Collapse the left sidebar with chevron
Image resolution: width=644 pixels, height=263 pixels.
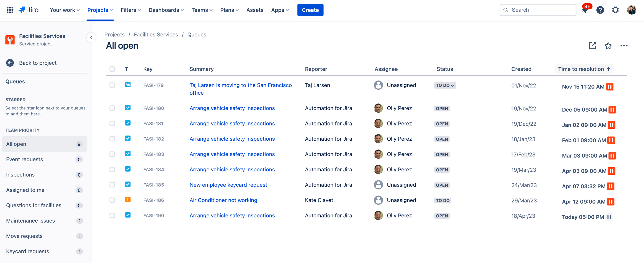[91, 37]
